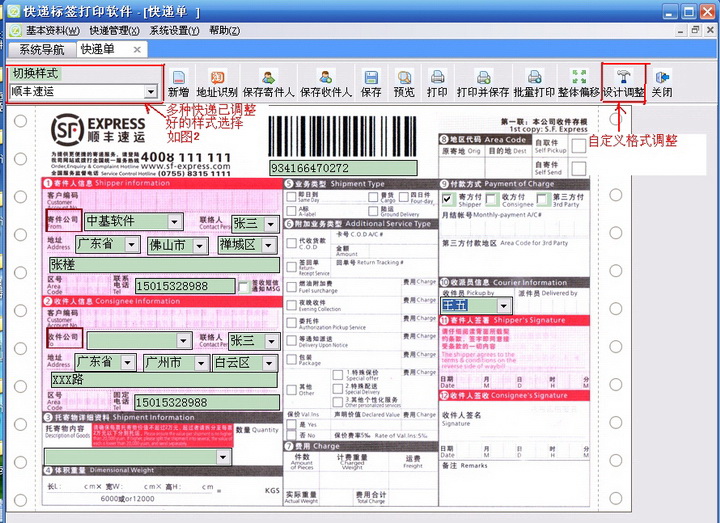Open the 快递管理(X) menu
Screen dimensions: 720x523
114,31
